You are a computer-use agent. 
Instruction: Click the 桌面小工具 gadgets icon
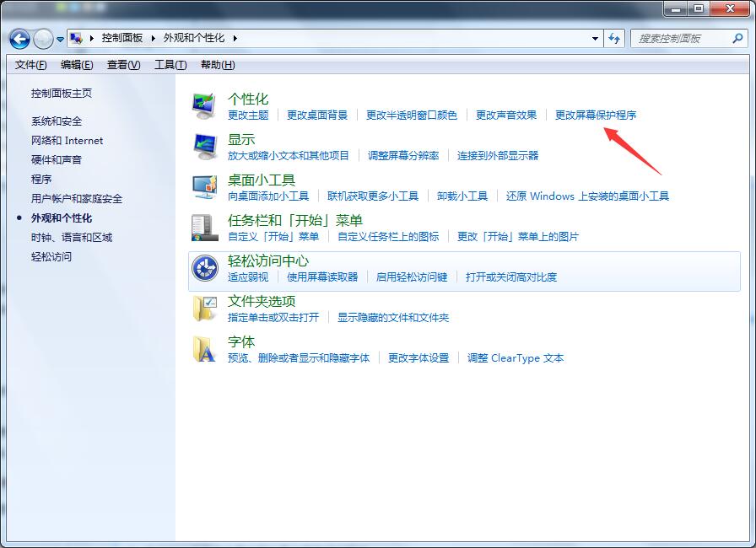click(x=204, y=187)
